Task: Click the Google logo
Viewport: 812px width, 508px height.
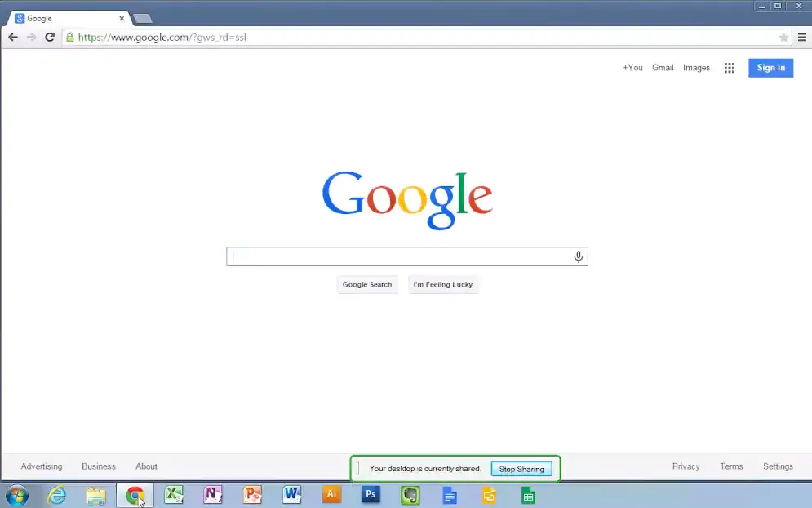Action: click(407, 200)
